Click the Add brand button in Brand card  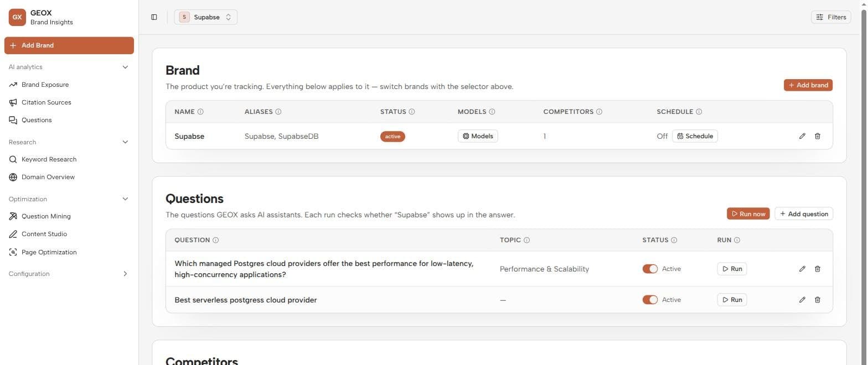click(x=808, y=85)
